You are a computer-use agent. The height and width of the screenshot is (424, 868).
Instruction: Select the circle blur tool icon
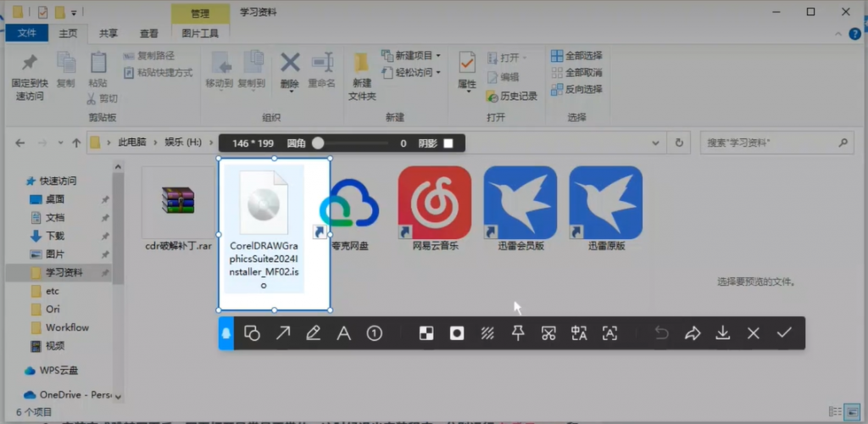(457, 333)
